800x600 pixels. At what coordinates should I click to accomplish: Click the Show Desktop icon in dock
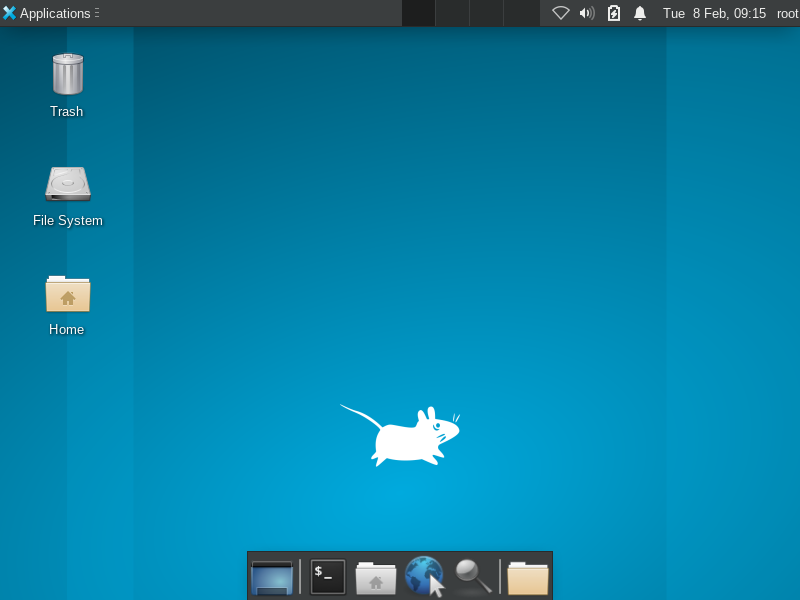(272, 577)
